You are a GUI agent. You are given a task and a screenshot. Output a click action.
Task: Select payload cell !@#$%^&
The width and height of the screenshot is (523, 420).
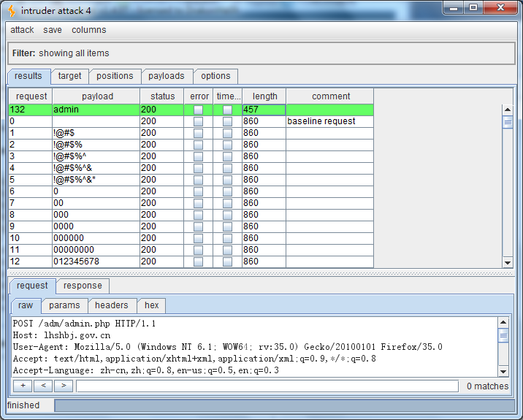(x=96, y=168)
